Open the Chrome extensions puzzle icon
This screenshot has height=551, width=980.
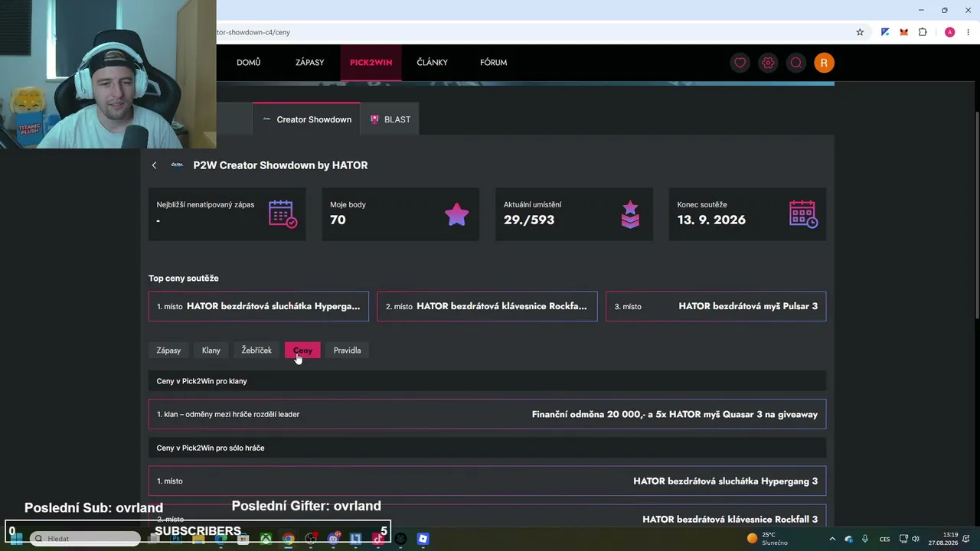923,32
